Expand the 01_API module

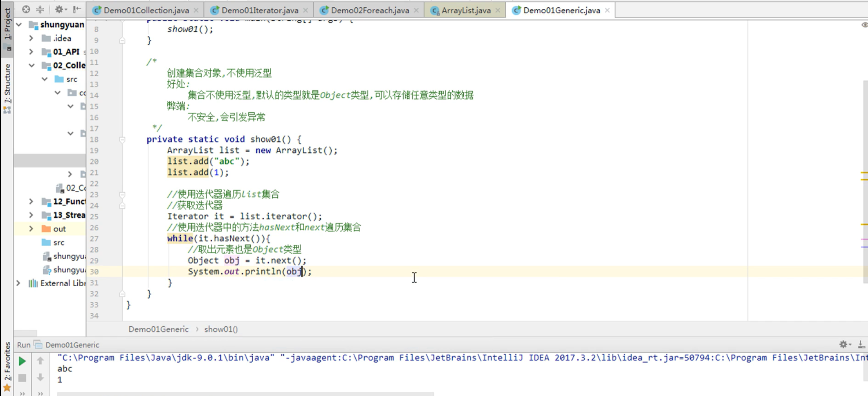coord(31,52)
